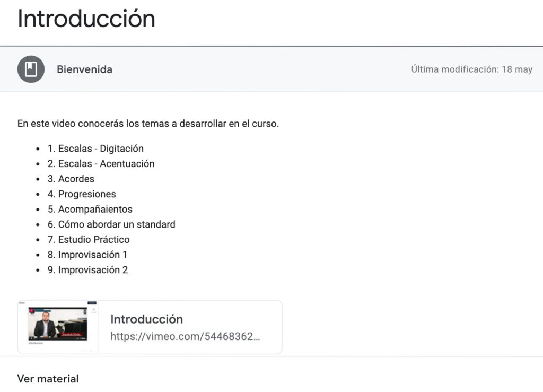Viewport: 543px width, 392px height.
Task: Click list item 8. Improvisación 1
Action: (87, 255)
